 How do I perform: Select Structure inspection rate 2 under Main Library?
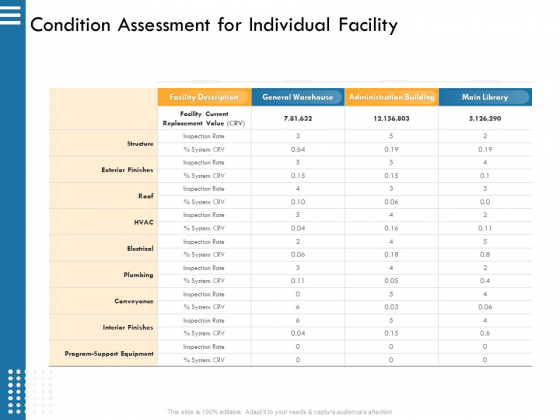coord(485,136)
